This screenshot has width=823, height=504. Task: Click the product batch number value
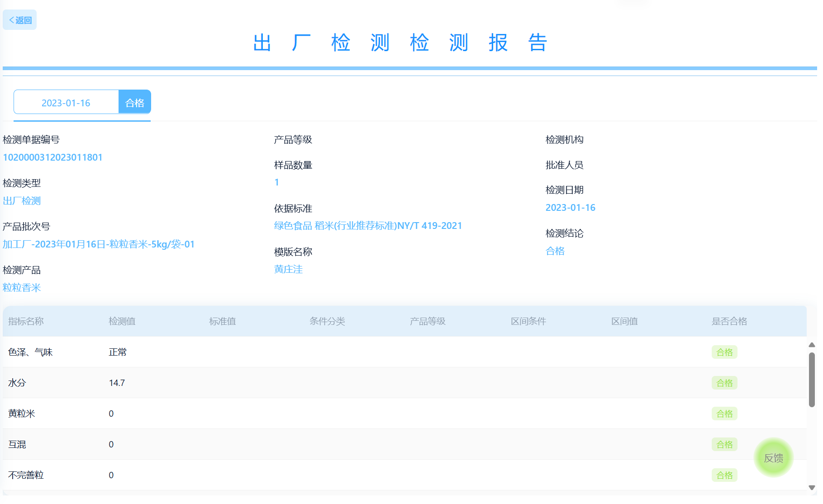click(x=99, y=244)
